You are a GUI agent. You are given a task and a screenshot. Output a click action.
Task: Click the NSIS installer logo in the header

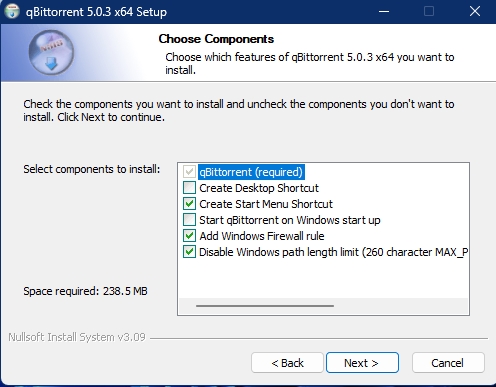[x=51, y=52]
